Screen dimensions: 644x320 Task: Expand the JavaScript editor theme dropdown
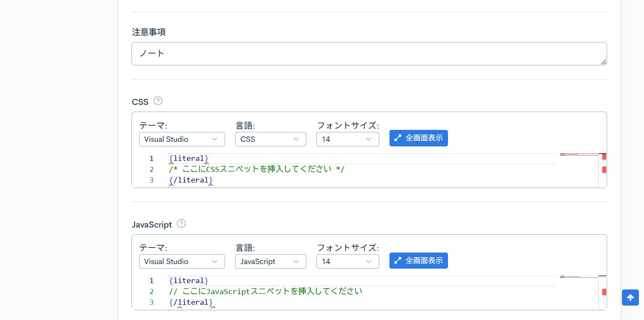tap(182, 261)
